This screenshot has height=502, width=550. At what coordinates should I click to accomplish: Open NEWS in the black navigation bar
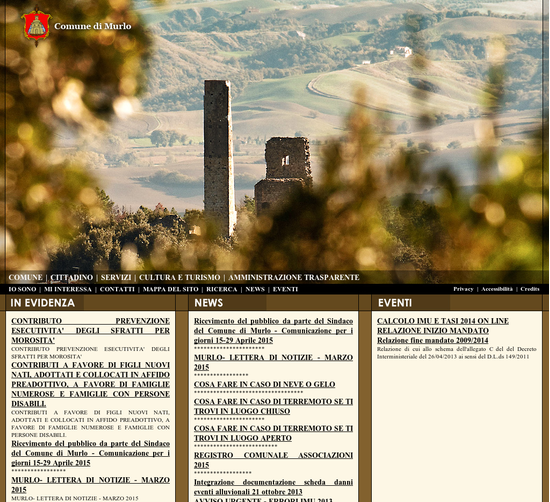[255, 289]
